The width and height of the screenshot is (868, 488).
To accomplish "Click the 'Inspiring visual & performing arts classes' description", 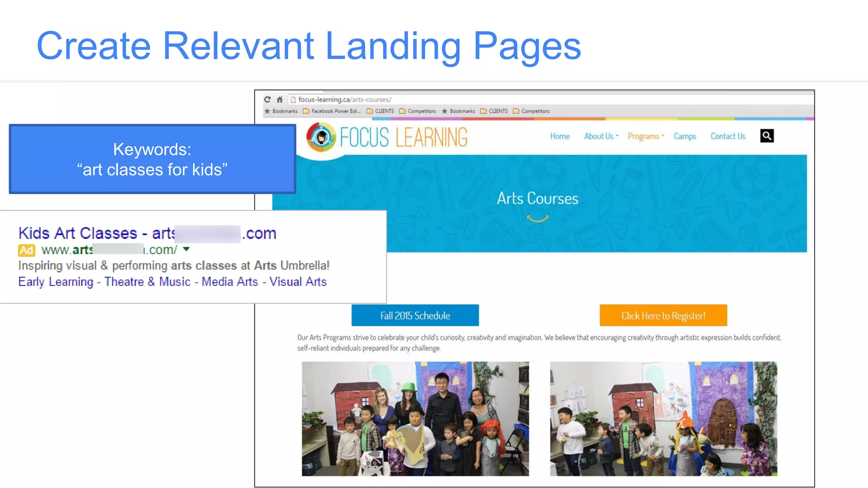I will click(x=174, y=266).
